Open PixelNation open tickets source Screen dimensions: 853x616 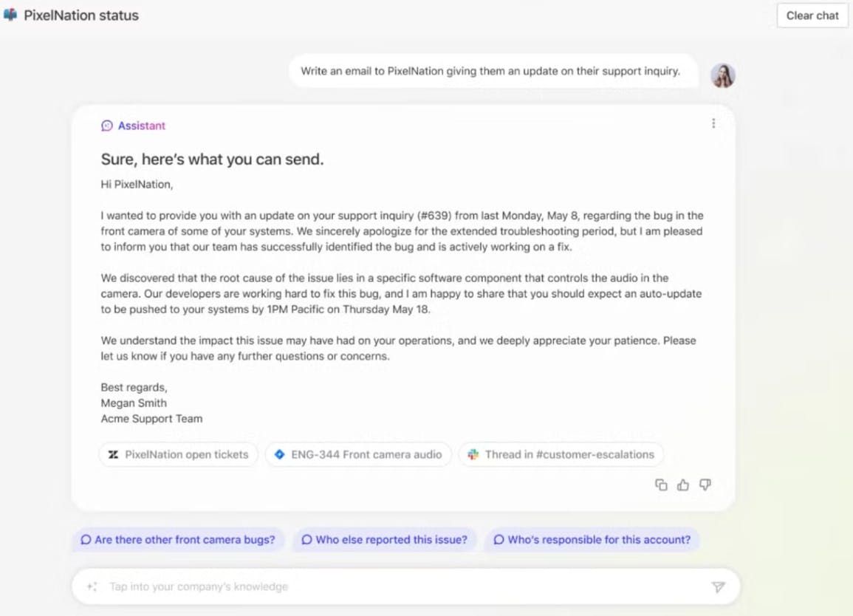(178, 455)
